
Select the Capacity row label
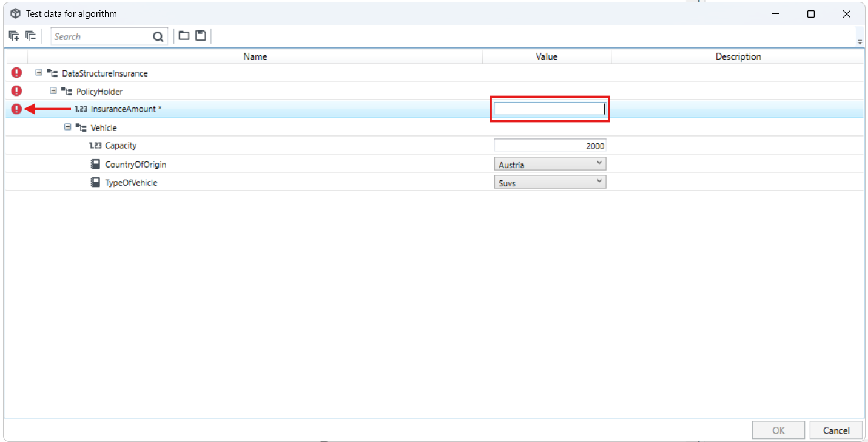pos(121,146)
